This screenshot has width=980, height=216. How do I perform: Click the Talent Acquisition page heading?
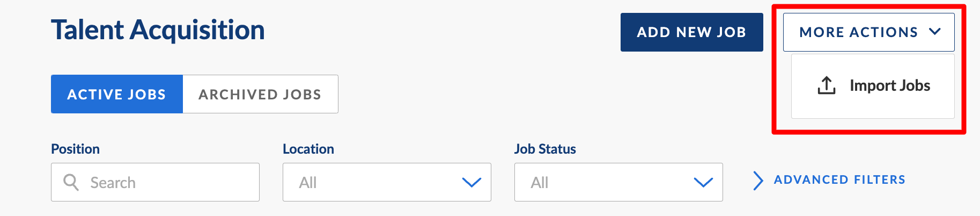click(158, 30)
